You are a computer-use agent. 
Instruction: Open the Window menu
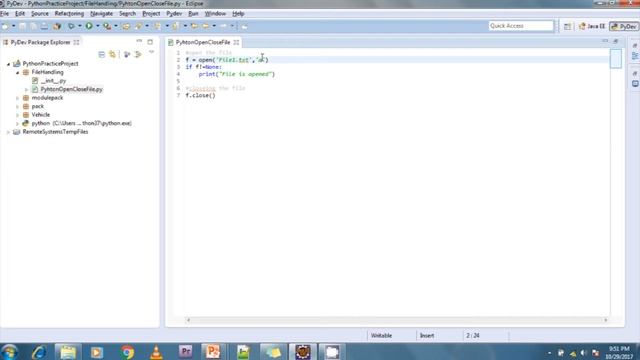215,13
